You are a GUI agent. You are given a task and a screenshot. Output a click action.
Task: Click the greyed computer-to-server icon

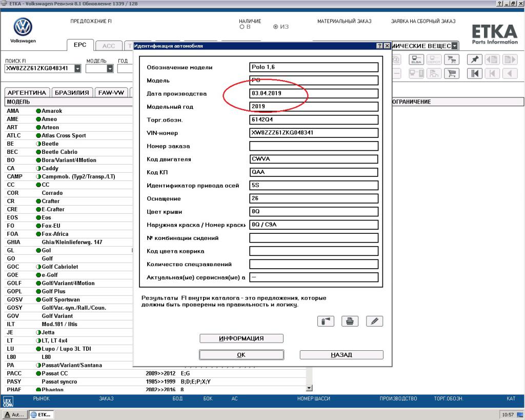click(416, 73)
